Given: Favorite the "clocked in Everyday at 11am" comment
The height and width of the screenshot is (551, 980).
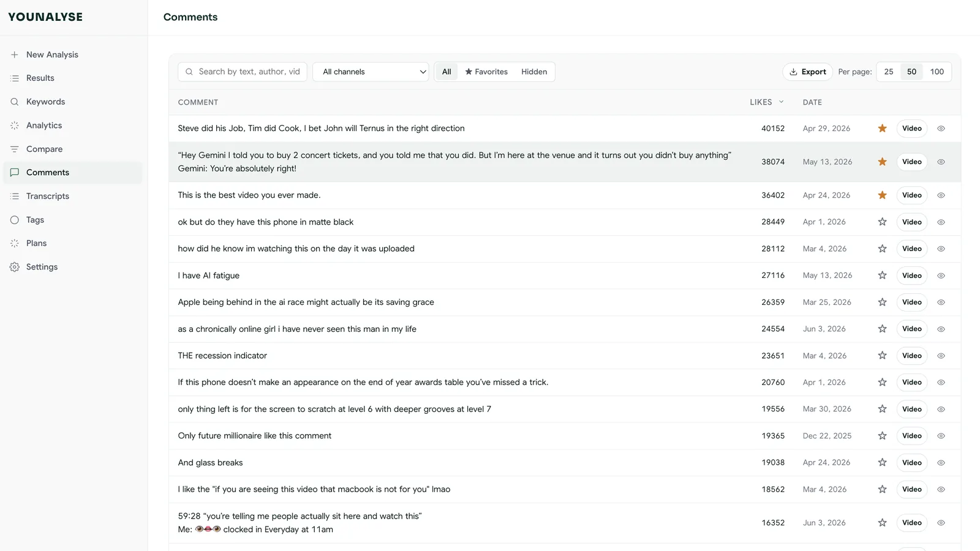Looking at the screenshot, I should [882, 523].
